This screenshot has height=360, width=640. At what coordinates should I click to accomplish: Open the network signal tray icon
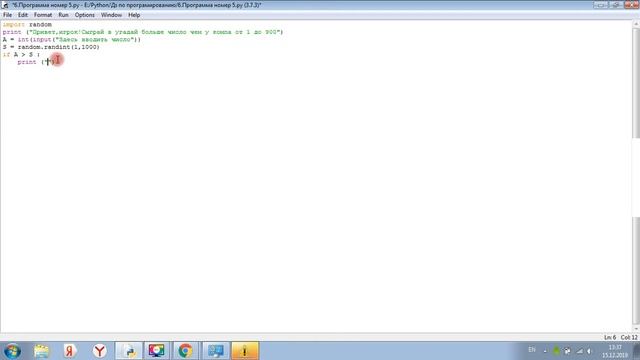(x=580, y=351)
